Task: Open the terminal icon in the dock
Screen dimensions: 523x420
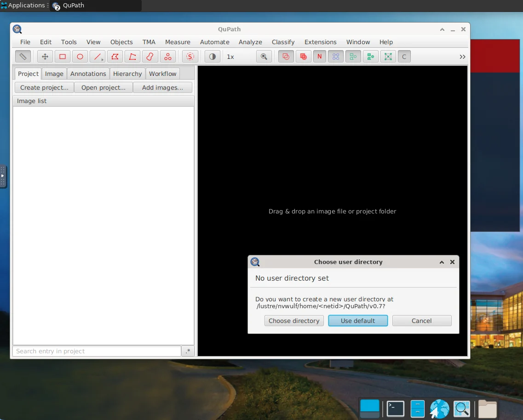Action: [395, 408]
